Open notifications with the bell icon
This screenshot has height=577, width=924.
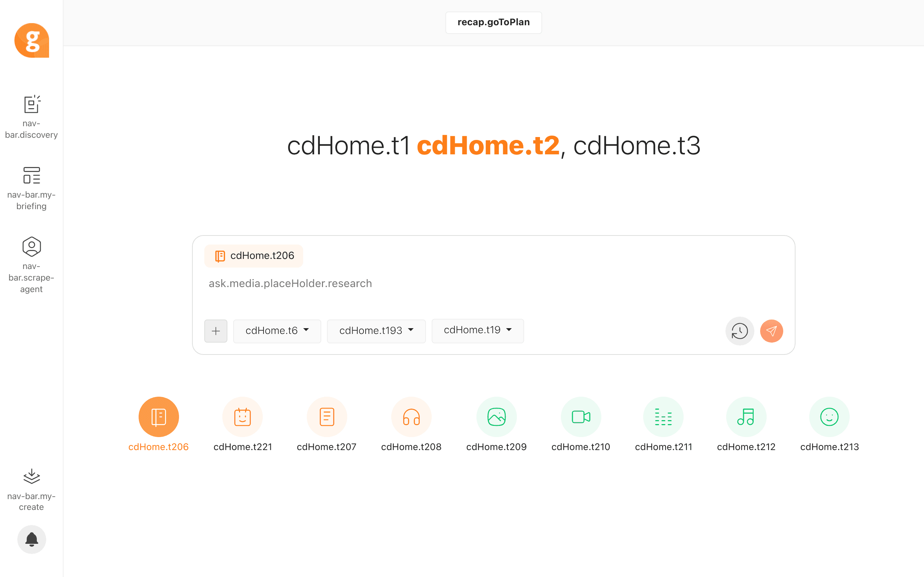click(32, 539)
